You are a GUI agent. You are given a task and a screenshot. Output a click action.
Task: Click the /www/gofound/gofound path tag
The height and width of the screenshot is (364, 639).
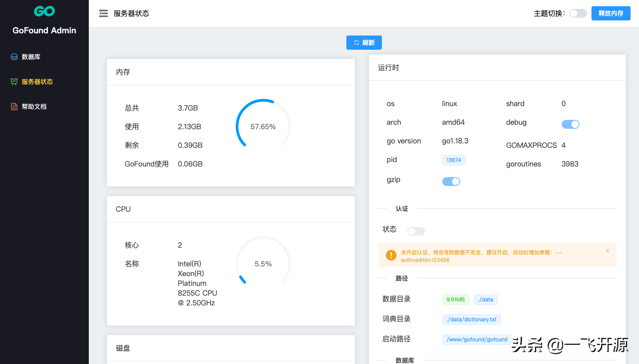477,340
